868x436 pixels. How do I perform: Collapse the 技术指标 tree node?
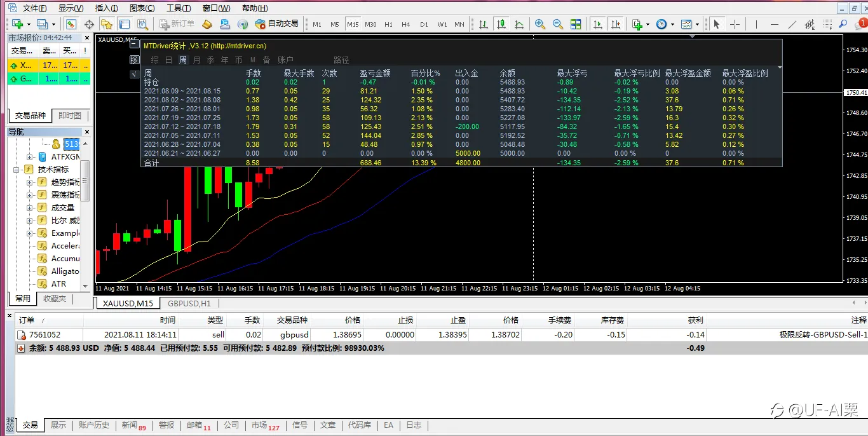[17, 170]
